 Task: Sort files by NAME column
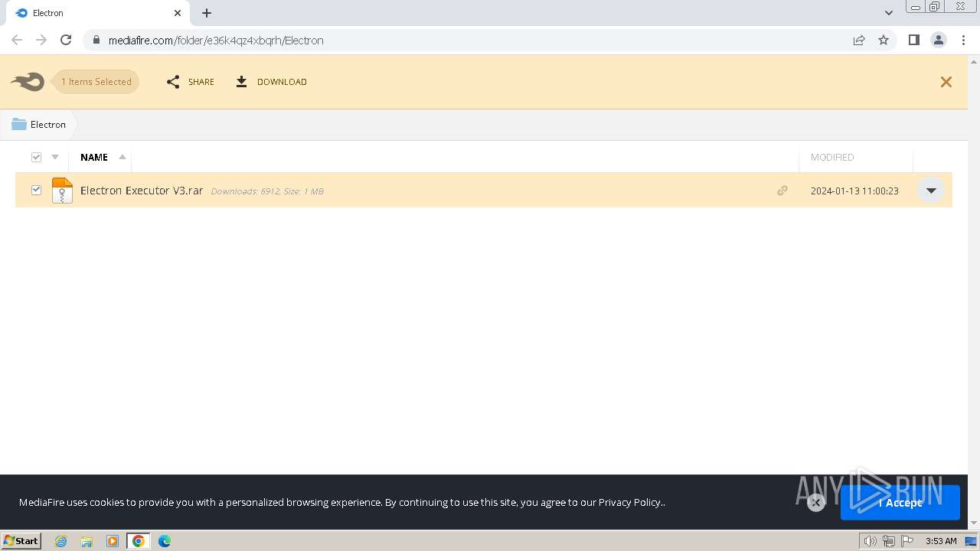point(94,157)
